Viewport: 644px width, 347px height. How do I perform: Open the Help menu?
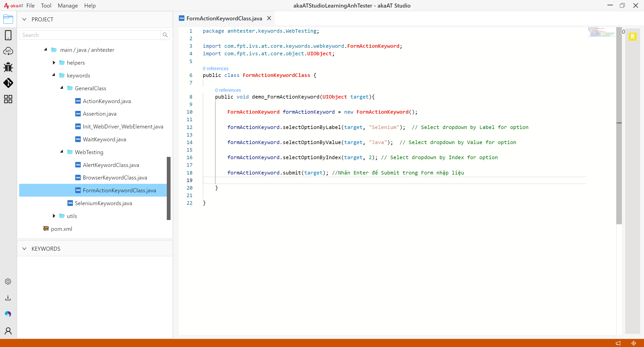[90, 6]
